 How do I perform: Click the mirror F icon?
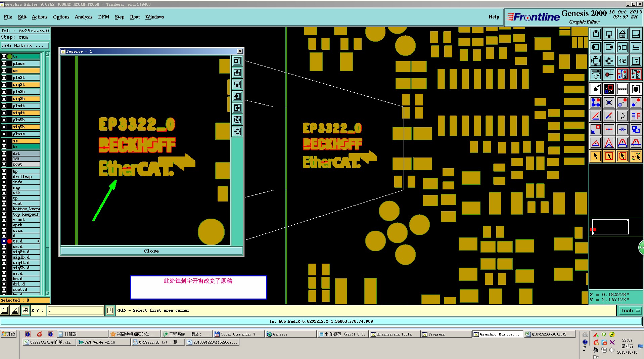(636, 116)
